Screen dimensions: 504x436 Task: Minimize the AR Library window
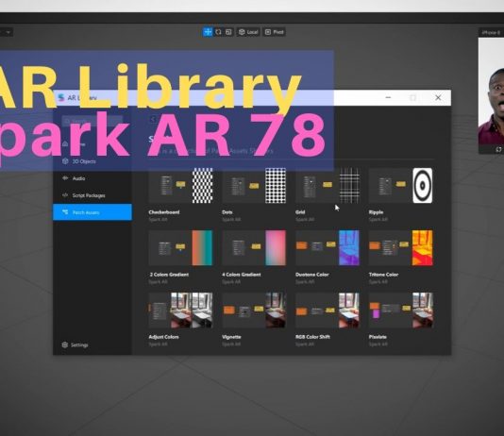(388, 97)
